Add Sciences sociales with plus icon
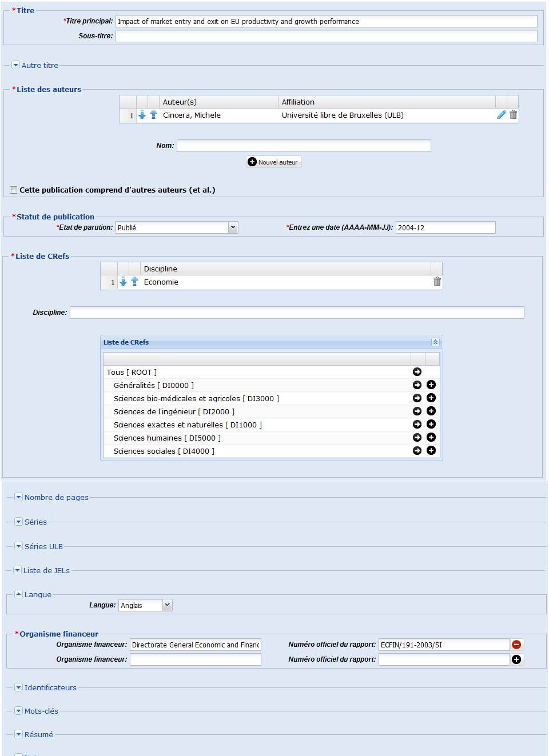The height and width of the screenshot is (756, 549). pyautogui.click(x=431, y=451)
